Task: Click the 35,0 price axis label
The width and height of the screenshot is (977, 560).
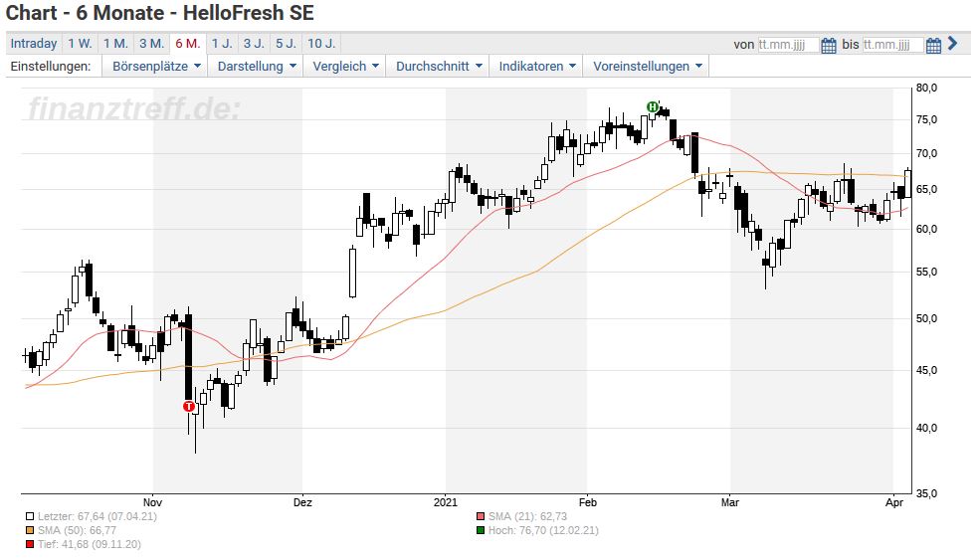Action: (926, 493)
